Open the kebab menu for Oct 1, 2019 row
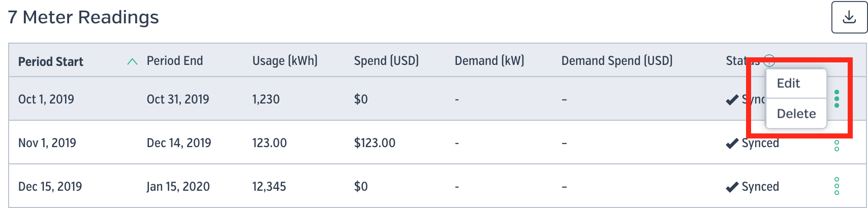This screenshot has width=868, height=208. (x=836, y=98)
